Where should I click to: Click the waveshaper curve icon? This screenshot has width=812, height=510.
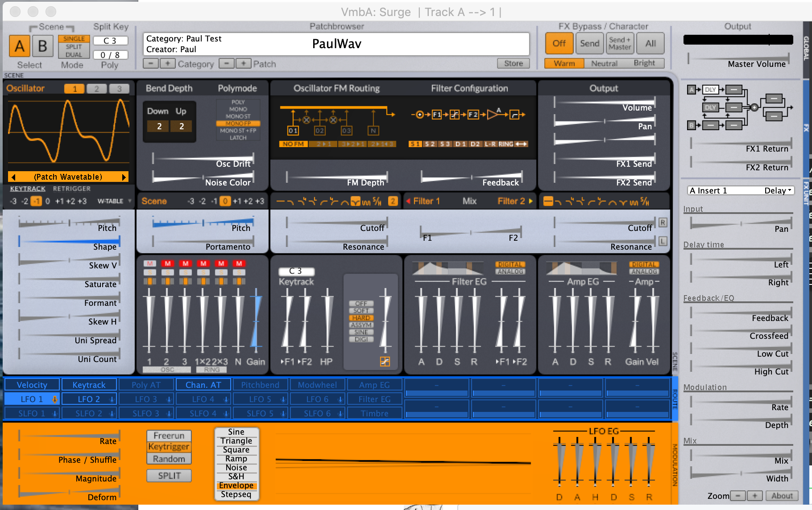point(385,362)
